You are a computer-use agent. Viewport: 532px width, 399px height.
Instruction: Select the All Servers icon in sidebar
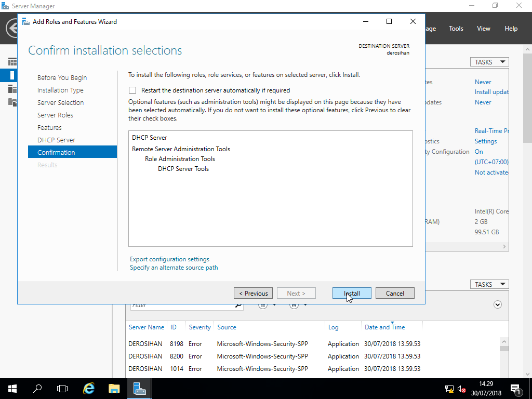coord(12,88)
